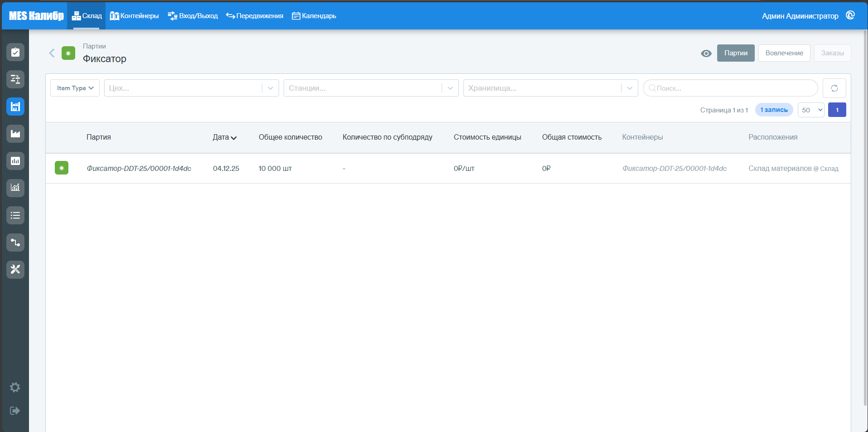Open the Календарь menu tab
The image size is (868, 432).
314,16
